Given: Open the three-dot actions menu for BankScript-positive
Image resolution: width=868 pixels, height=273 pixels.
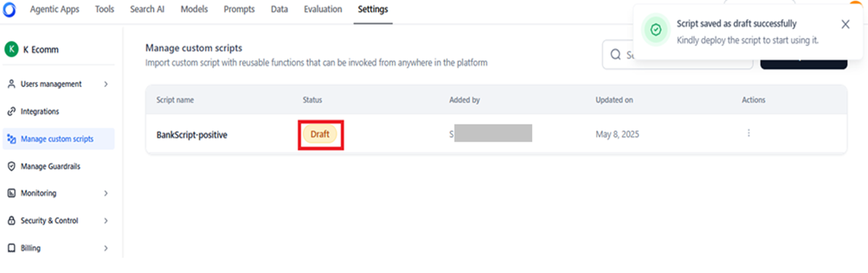Looking at the screenshot, I should pyautogui.click(x=749, y=133).
